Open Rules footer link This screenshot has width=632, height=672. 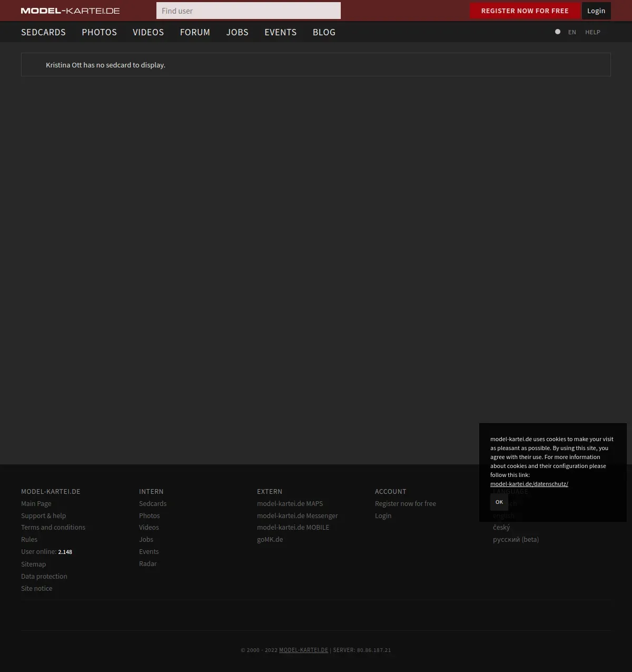click(x=29, y=539)
